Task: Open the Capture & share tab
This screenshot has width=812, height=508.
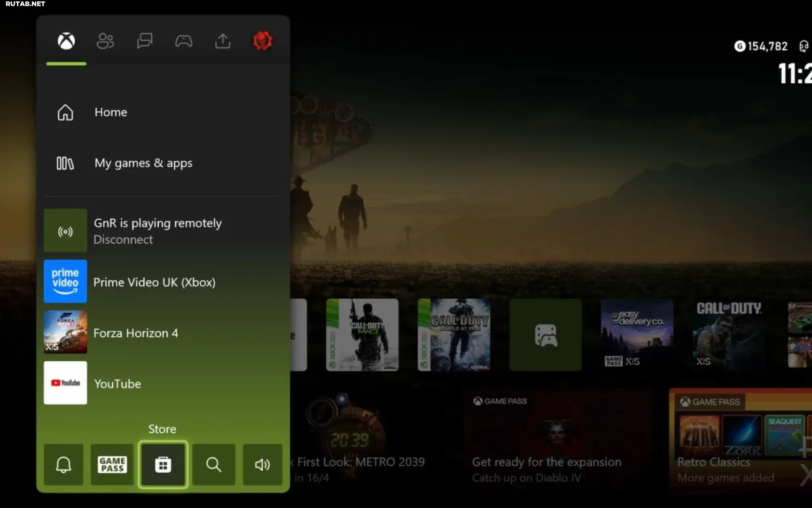Action: [x=223, y=41]
